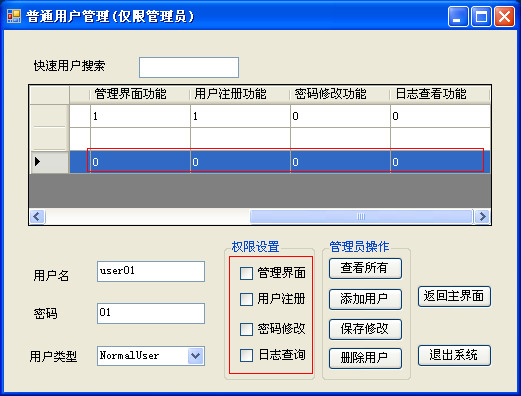
Task: Click the 退出系统 button
Action: pos(454,355)
